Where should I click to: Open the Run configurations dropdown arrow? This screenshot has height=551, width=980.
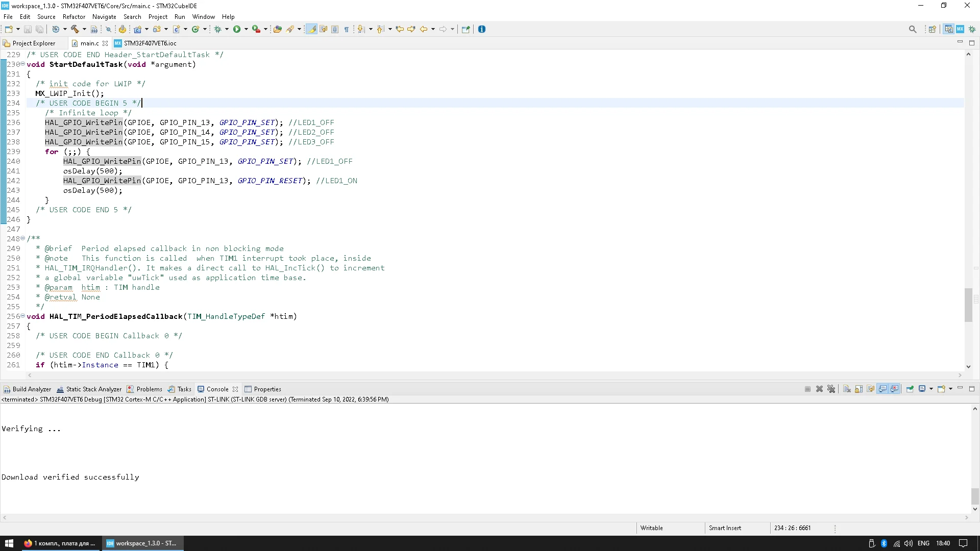click(246, 29)
